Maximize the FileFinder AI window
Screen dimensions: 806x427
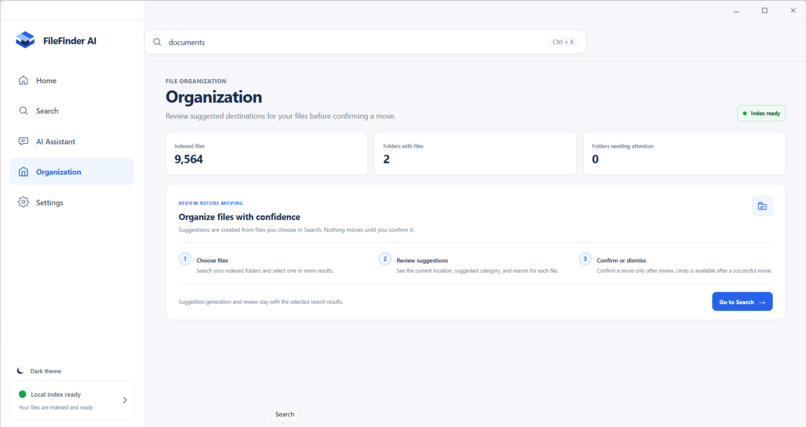pyautogui.click(x=765, y=10)
